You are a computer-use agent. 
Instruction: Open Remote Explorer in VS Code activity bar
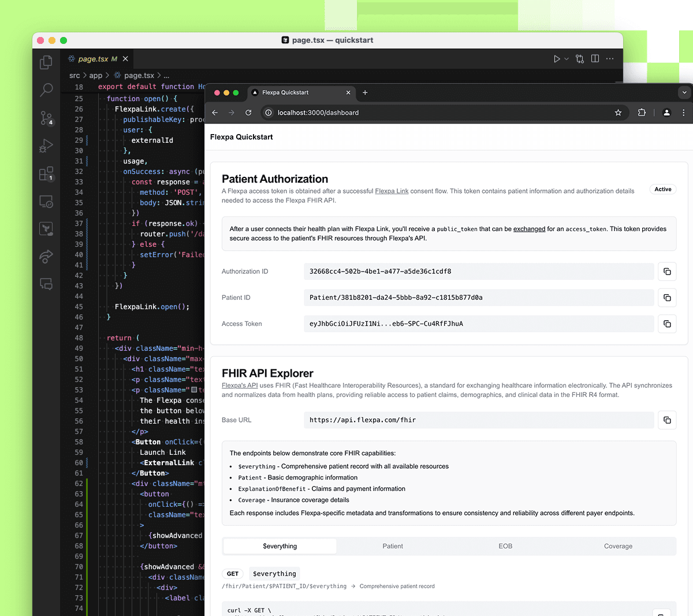(x=46, y=201)
